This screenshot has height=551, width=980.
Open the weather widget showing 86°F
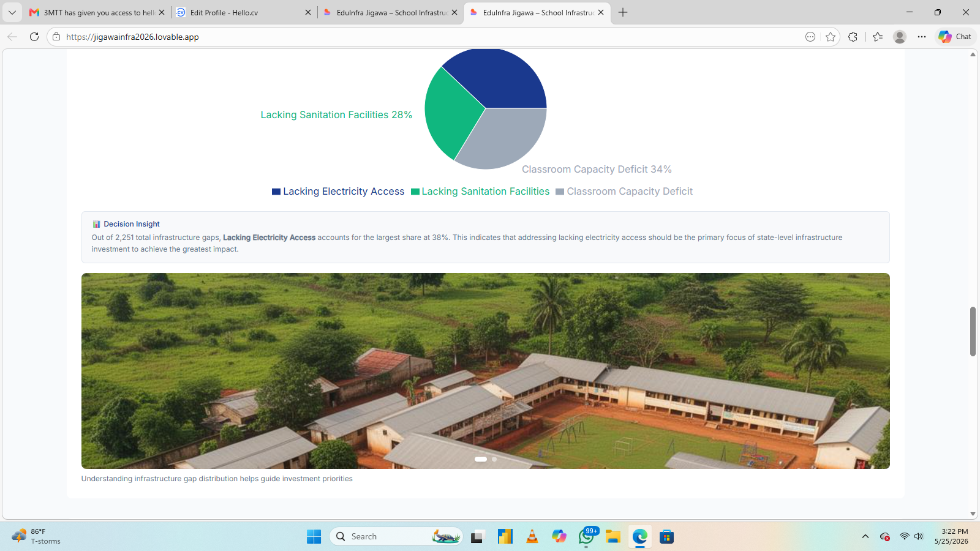click(37, 537)
